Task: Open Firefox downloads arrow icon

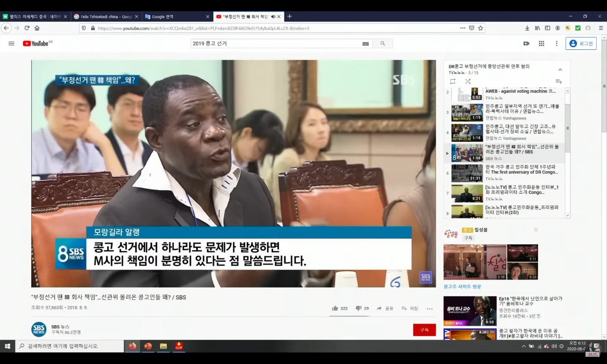Action: (x=527, y=28)
